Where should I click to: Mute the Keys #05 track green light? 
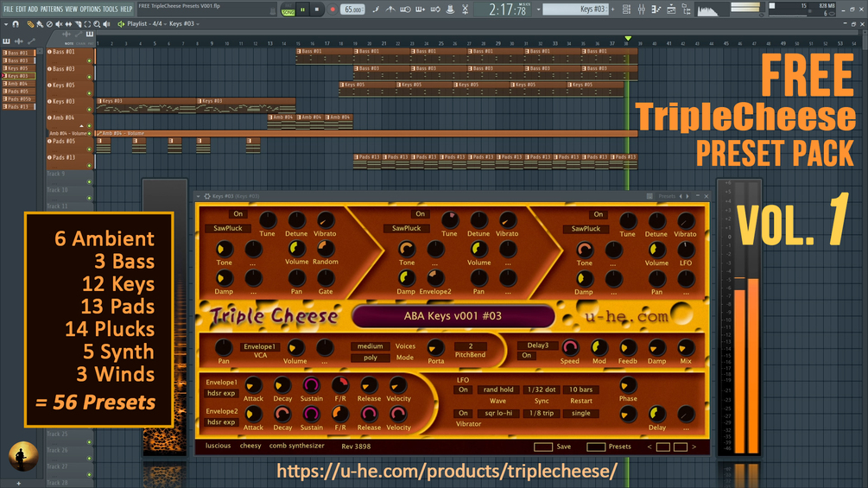coord(89,93)
